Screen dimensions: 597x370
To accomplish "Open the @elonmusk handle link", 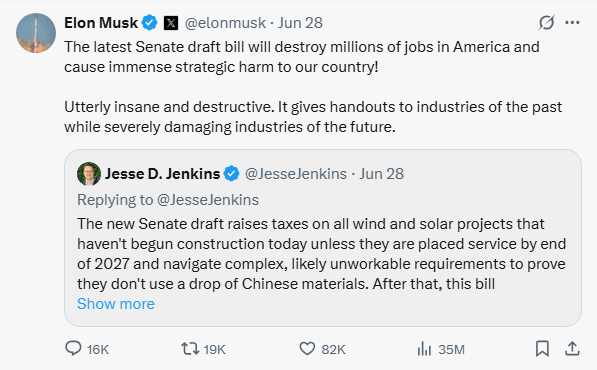I will coord(225,23).
